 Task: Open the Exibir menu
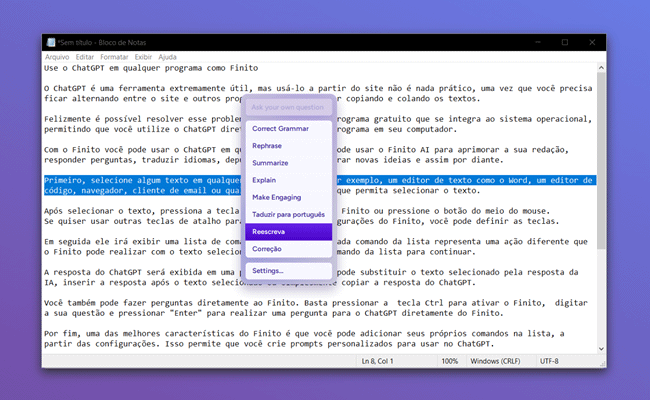144,57
